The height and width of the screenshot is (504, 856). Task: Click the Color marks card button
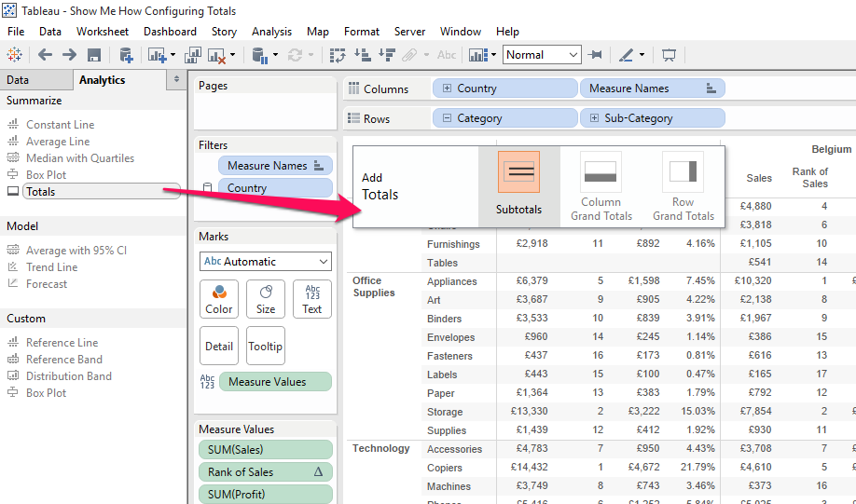click(x=219, y=299)
